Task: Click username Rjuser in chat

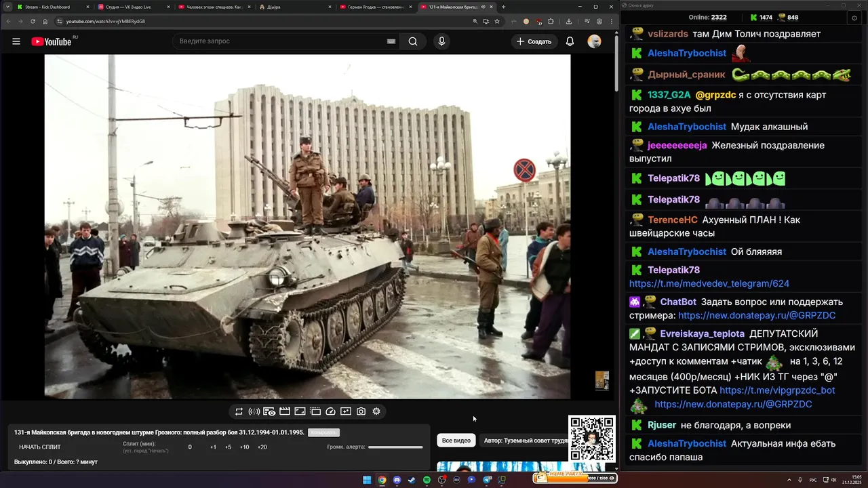Action: coord(662,425)
